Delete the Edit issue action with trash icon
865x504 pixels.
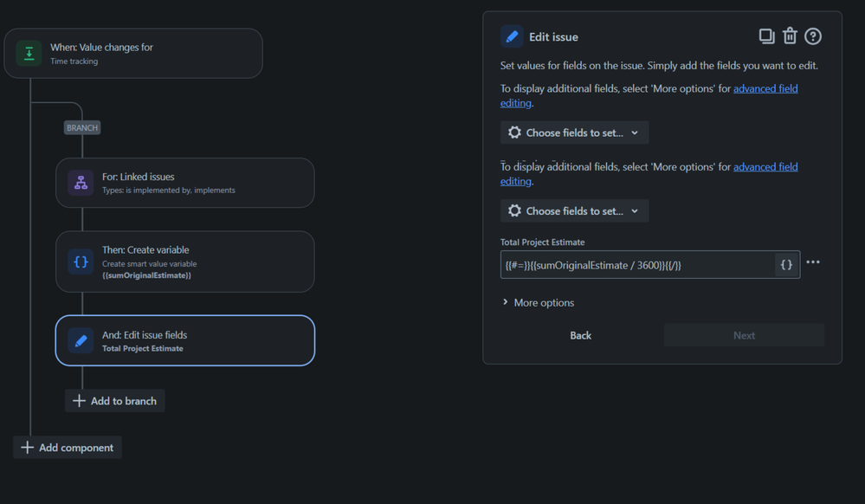pos(790,36)
